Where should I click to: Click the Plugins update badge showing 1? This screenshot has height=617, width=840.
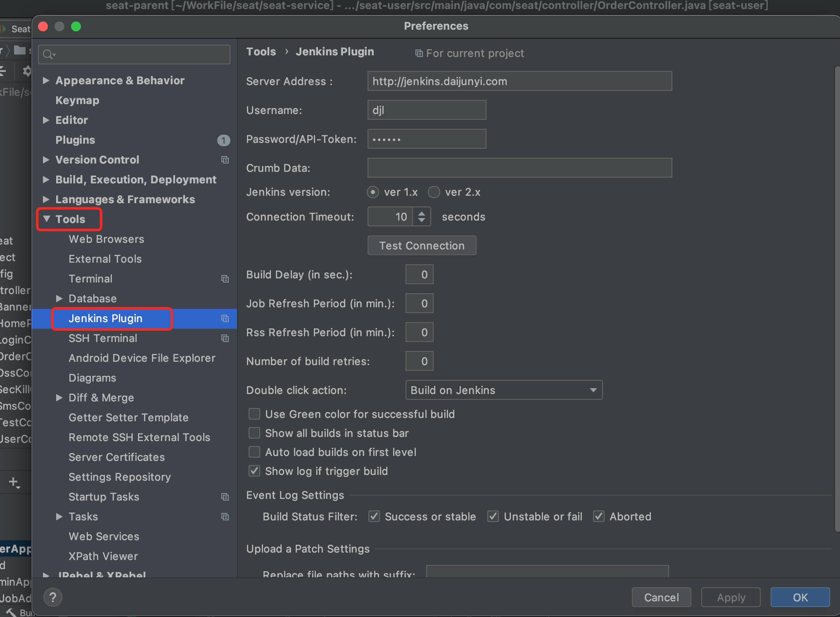(x=223, y=140)
